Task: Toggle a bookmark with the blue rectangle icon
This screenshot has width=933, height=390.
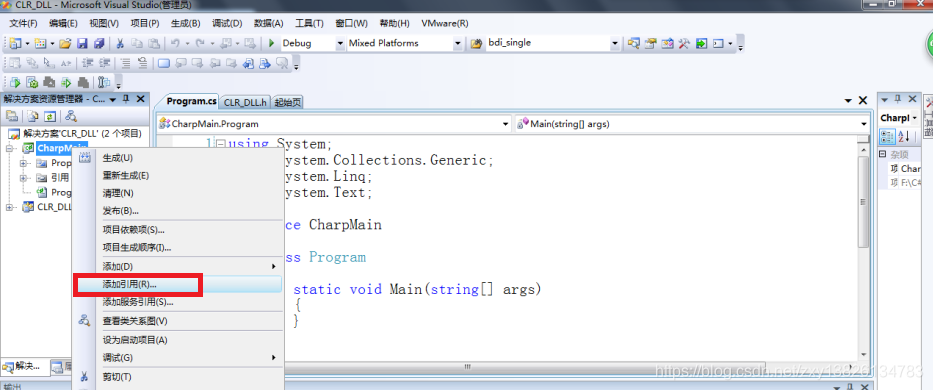Action: (x=164, y=63)
